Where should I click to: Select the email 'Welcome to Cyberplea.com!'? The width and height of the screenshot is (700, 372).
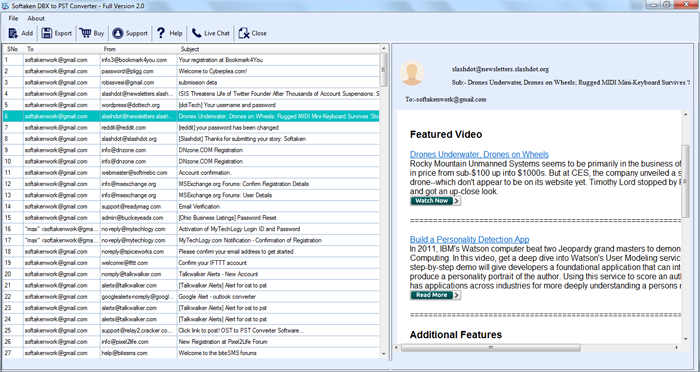191,71
